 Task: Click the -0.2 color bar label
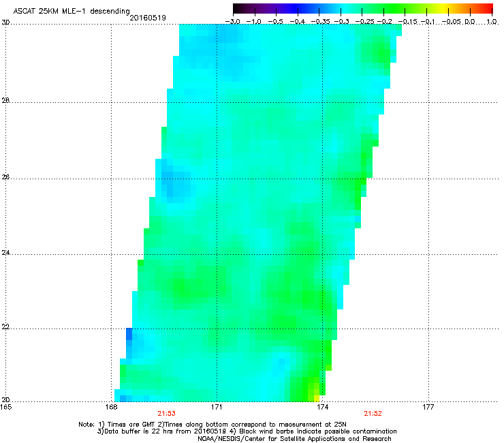tap(384, 22)
